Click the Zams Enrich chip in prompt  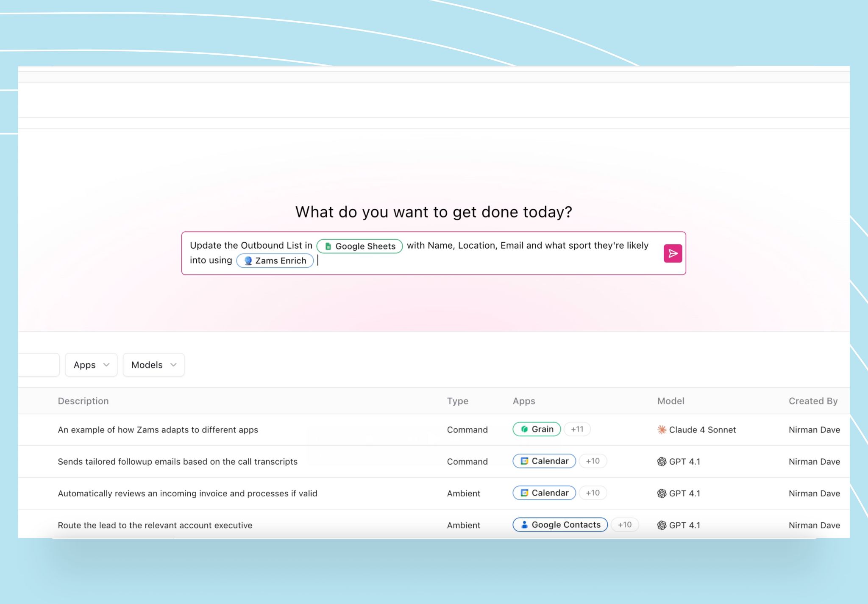pyautogui.click(x=275, y=260)
